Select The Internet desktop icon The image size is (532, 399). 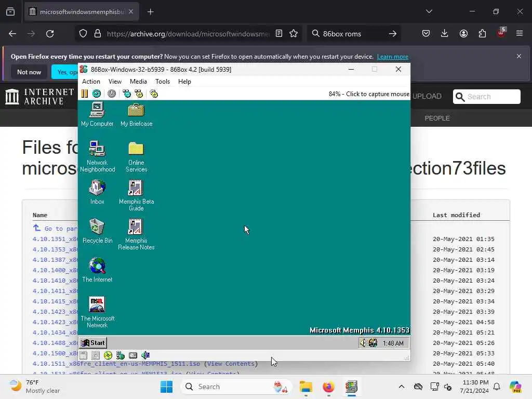point(97,270)
